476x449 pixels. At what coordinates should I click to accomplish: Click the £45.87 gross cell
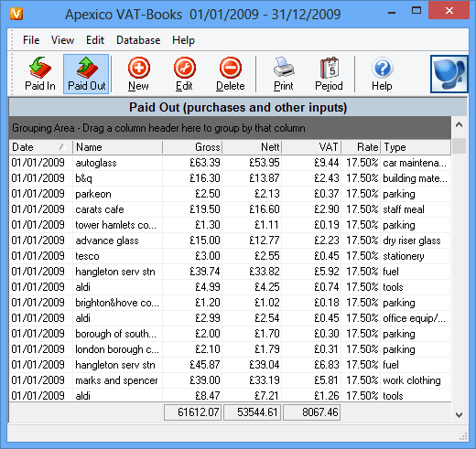click(x=192, y=365)
